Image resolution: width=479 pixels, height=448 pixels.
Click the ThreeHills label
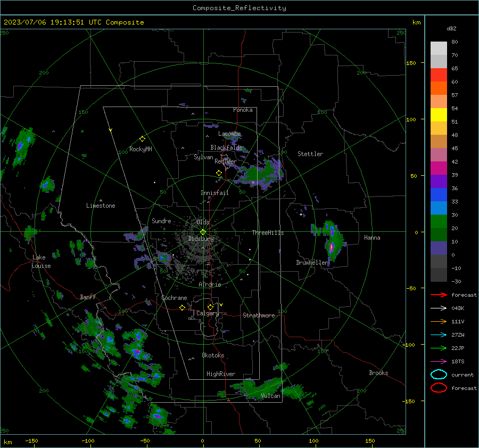pyautogui.click(x=268, y=233)
